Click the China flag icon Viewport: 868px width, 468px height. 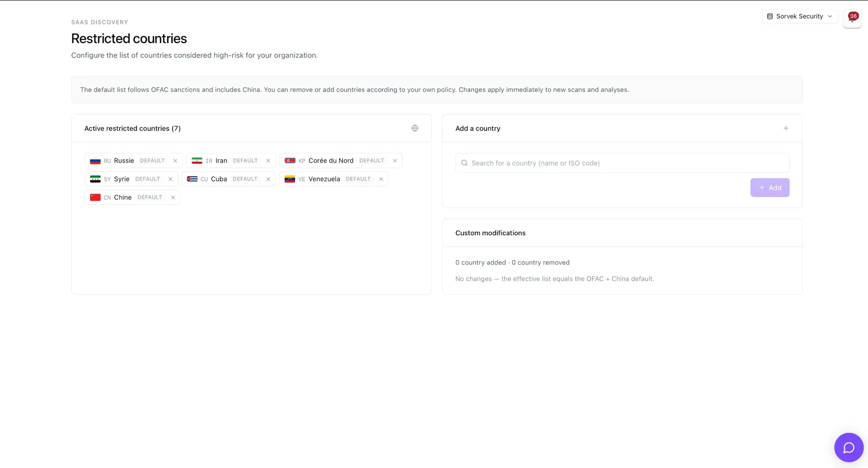click(x=95, y=198)
